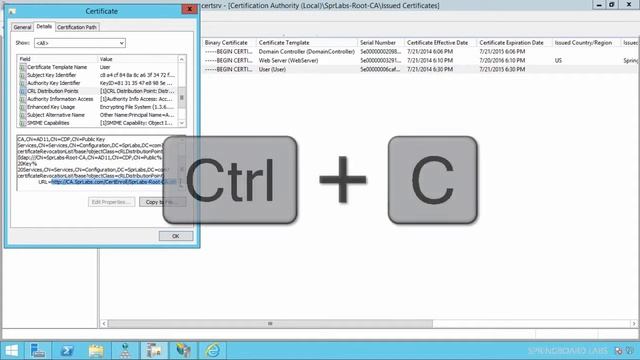Close the Certificate dialog
Screen dimensions: 640x360
tap(189, 9)
